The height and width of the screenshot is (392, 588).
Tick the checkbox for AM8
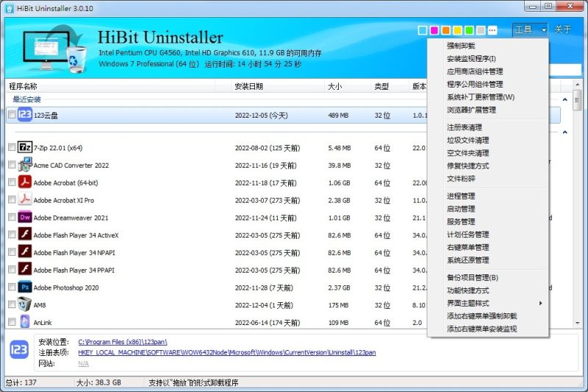pyautogui.click(x=12, y=304)
